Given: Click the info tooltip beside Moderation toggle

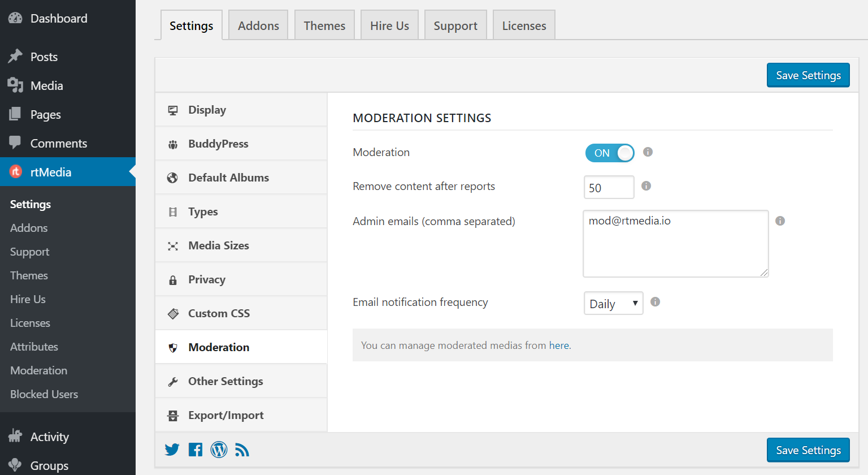Looking at the screenshot, I should pyautogui.click(x=648, y=152).
